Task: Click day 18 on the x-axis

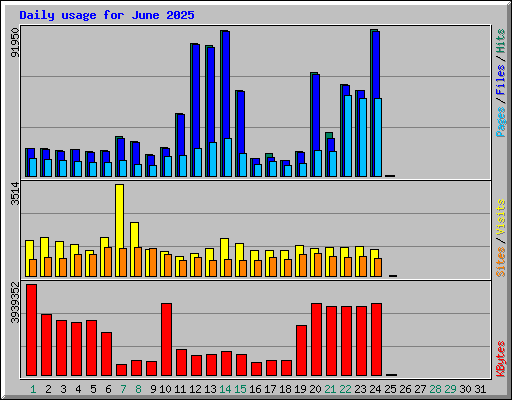Action: point(285,389)
